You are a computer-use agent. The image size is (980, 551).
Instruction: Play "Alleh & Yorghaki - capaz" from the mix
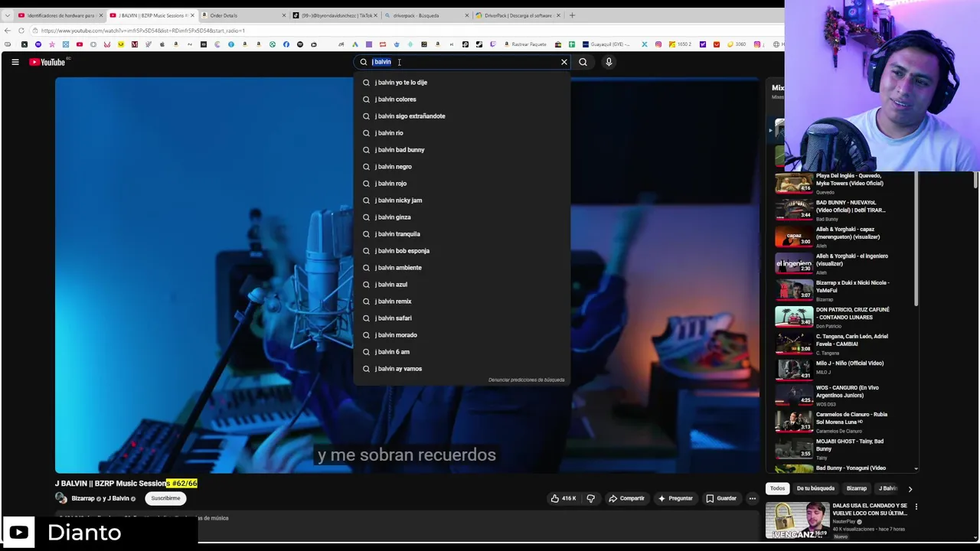(841, 237)
